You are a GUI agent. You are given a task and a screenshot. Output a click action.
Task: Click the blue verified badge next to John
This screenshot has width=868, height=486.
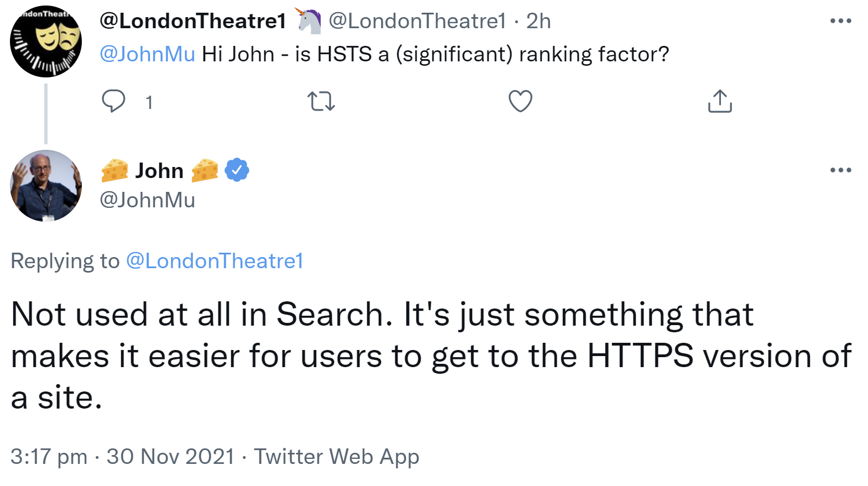click(237, 170)
